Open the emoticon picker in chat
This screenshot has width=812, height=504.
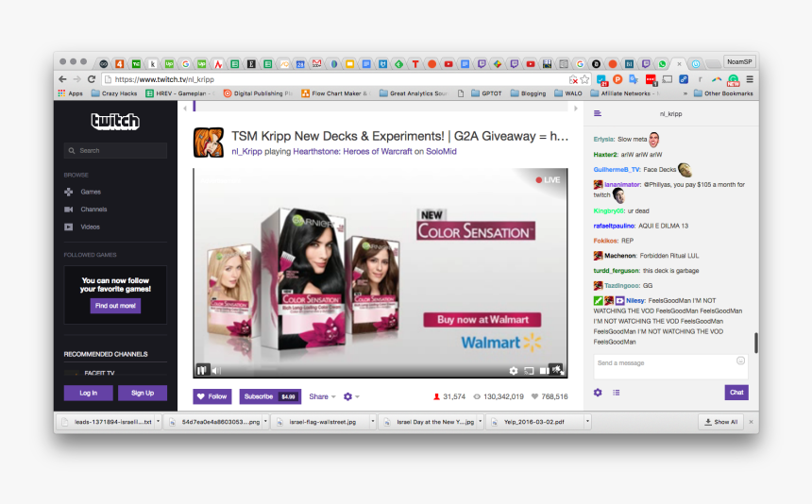(x=740, y=361)
